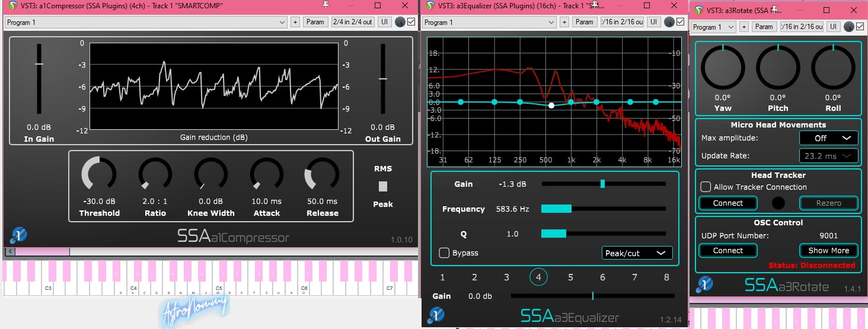Click the SSA logo in a3Equalizer

pyautogui.click(x=436, y=315)
